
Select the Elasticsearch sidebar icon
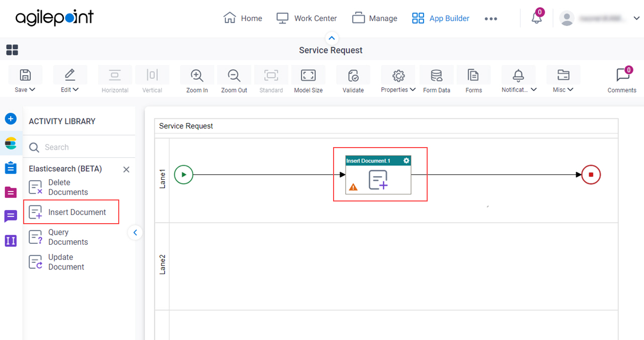click(x=11, y=144)
